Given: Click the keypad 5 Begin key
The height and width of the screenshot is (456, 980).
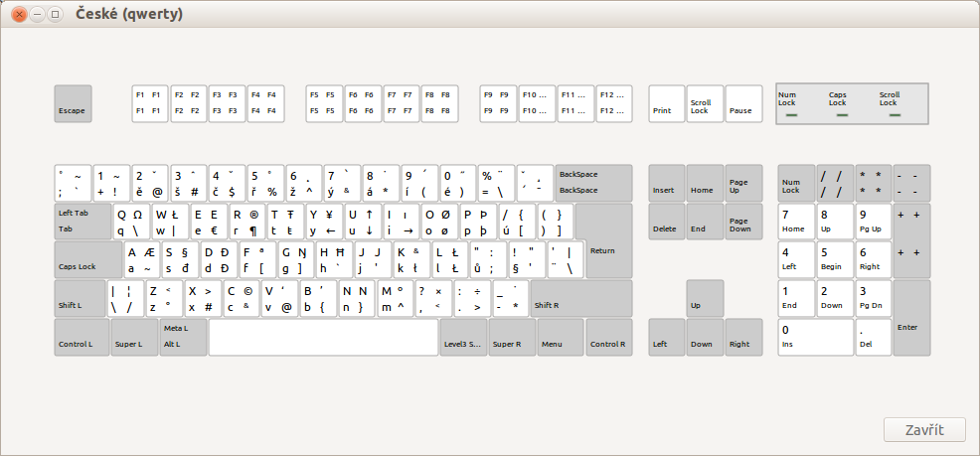Looking at the screenshot, I should tap(835, 260).
